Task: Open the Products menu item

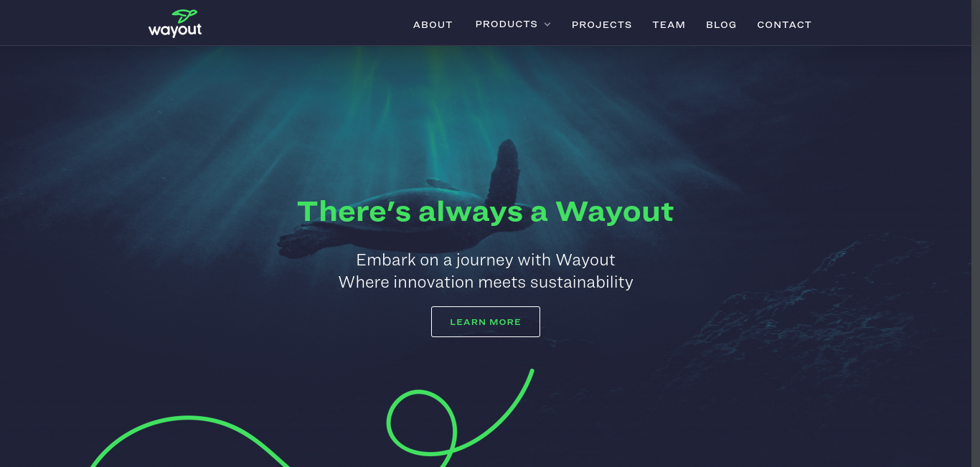Action: point(507,24)
